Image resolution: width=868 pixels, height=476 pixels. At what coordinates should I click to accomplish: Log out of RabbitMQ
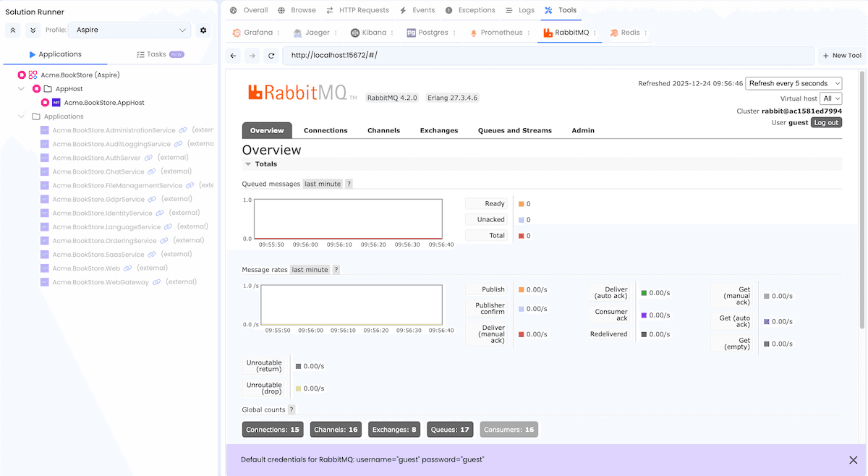tap(826, 122)
